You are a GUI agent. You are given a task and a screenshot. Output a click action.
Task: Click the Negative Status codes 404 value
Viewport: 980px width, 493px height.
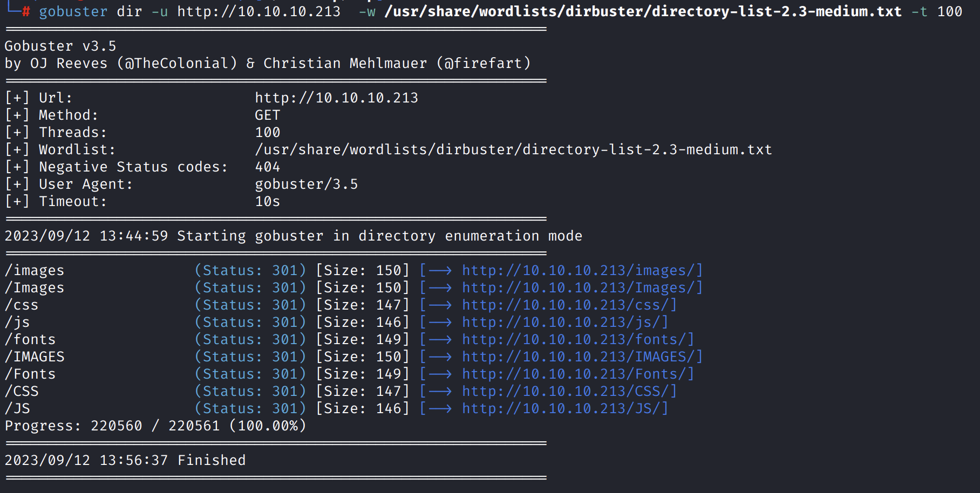(267, 167)
